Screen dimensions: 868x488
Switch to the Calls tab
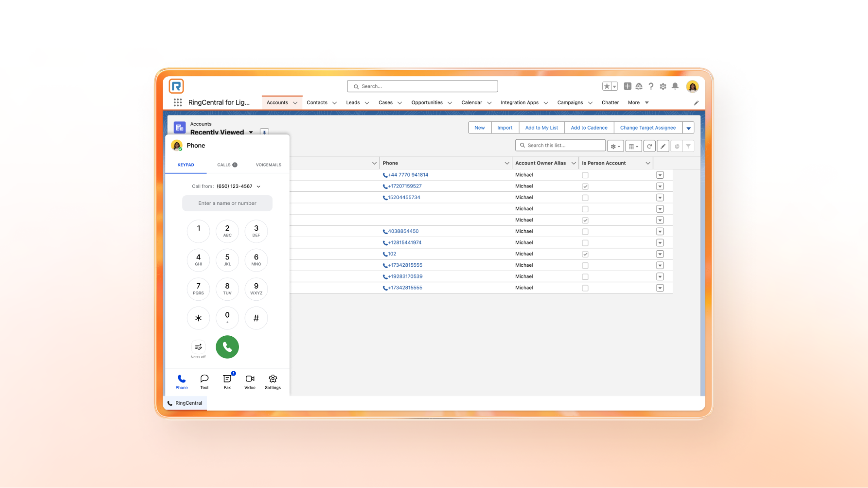(x=227, y=165)
